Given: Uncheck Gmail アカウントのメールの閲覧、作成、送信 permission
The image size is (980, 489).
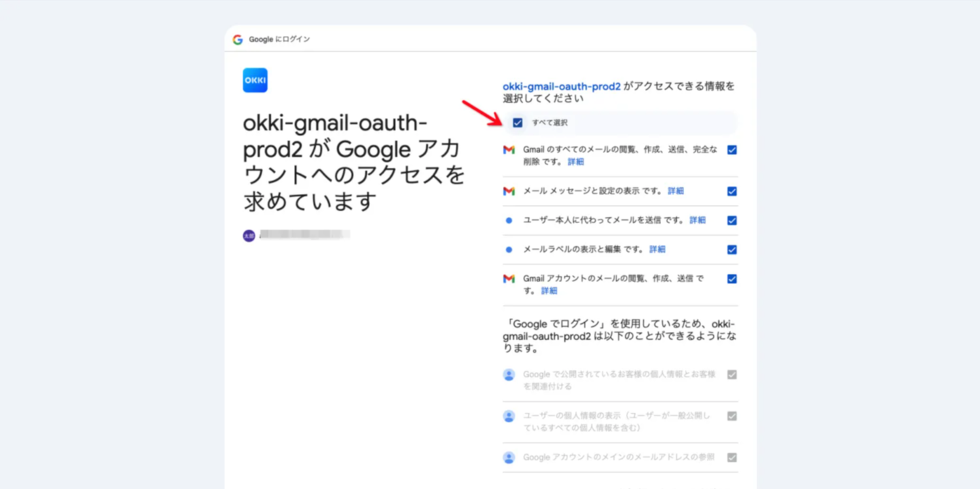Looking at the screenshot, I should (732, 279).
